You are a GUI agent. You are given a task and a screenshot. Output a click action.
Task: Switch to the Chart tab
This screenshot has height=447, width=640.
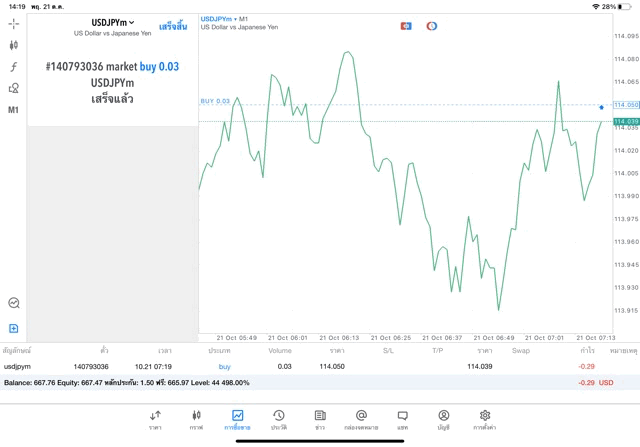click(196, 419)
